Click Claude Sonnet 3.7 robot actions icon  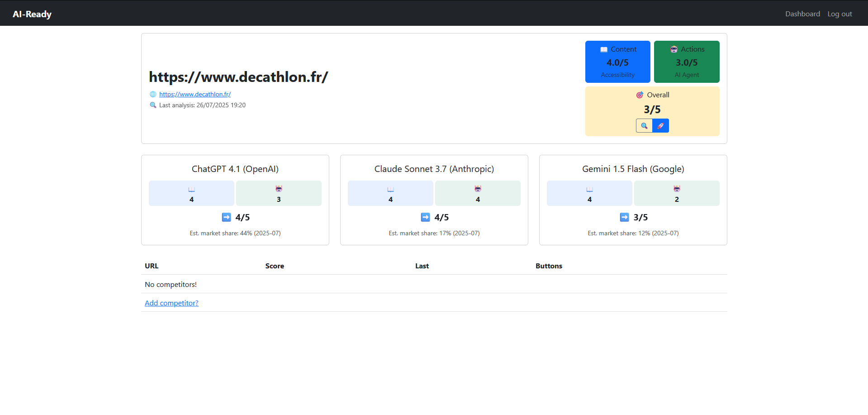(478, 189)
